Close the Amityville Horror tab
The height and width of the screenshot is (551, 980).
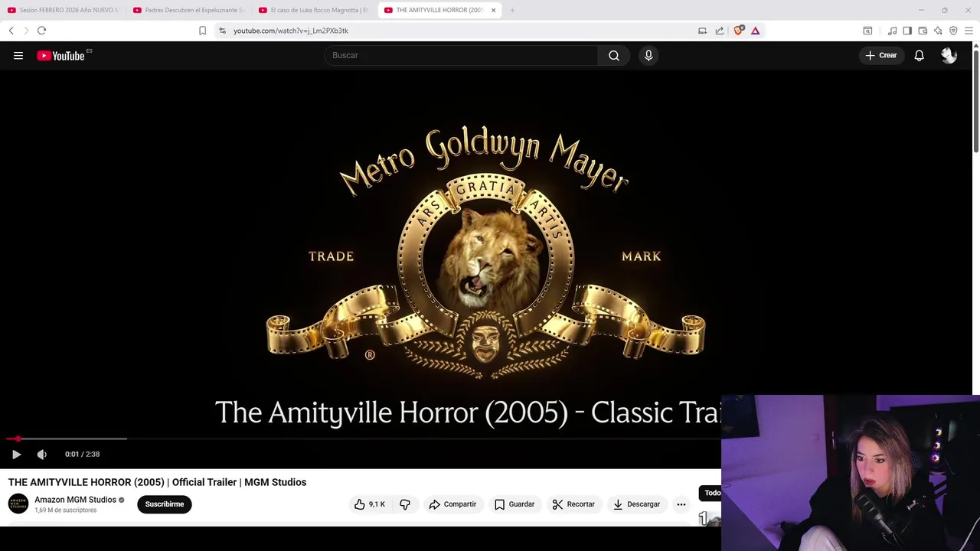[493, 10]
